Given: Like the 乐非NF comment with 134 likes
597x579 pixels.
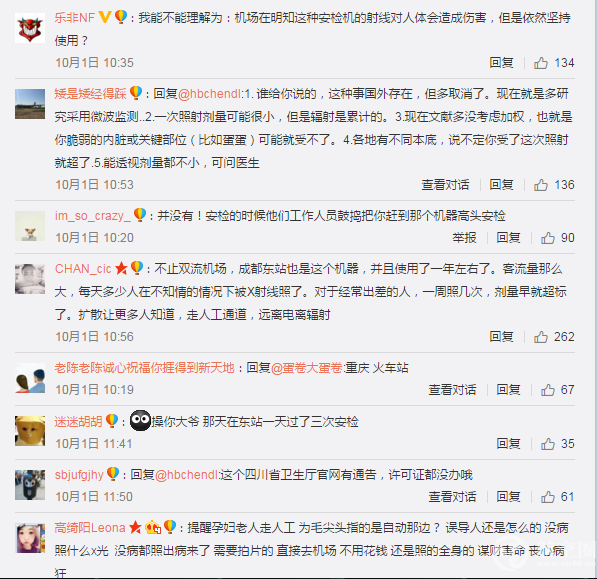Looking at the screenshot, I should [541, 63].
